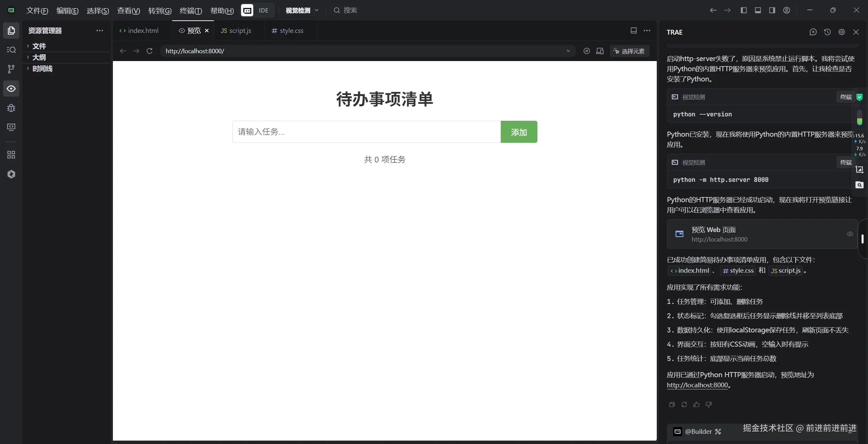
Task: Toggle the left primary sidebar layout
Action: point(743,10)
